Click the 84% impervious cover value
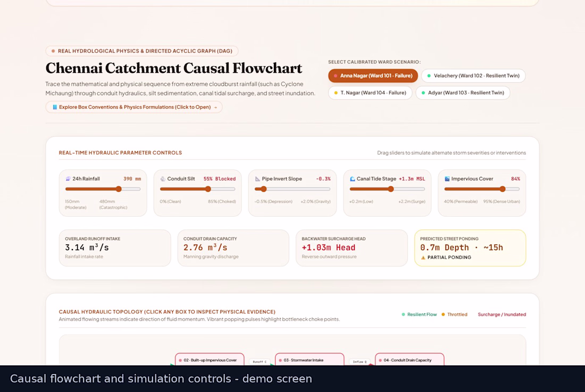 [515, 179]
